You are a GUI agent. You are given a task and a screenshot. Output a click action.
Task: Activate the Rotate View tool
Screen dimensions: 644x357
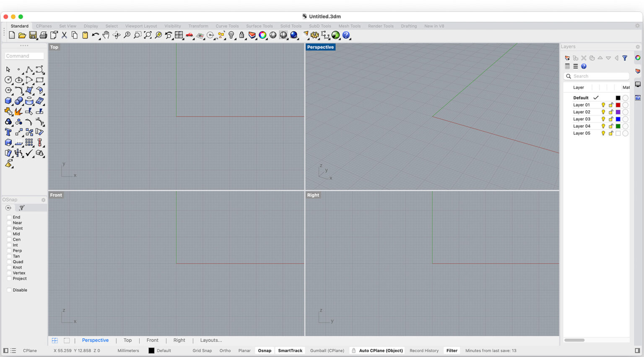click(x=116, y=35)
